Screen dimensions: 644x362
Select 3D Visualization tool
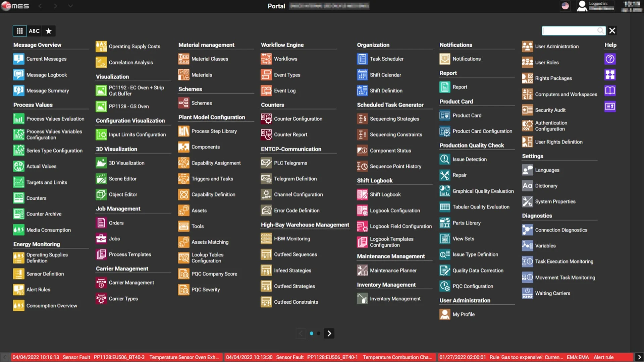click(x=126, y=163)
